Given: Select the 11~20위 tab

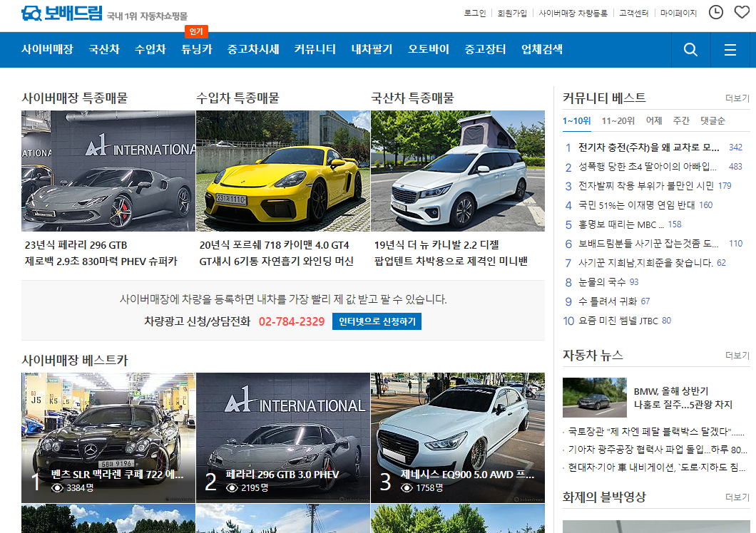Looking at the screenshot, I should pos(618,121).
